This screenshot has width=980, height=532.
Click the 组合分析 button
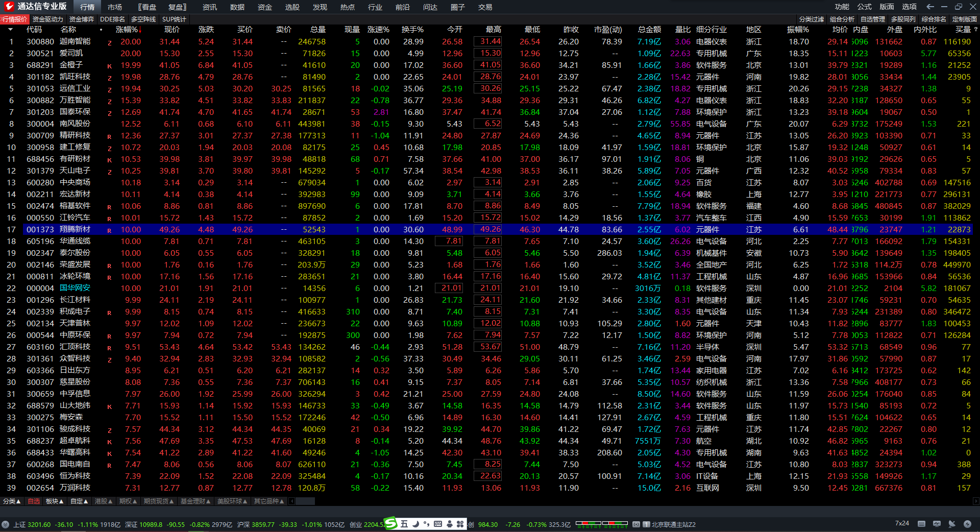tap(842, 19)
